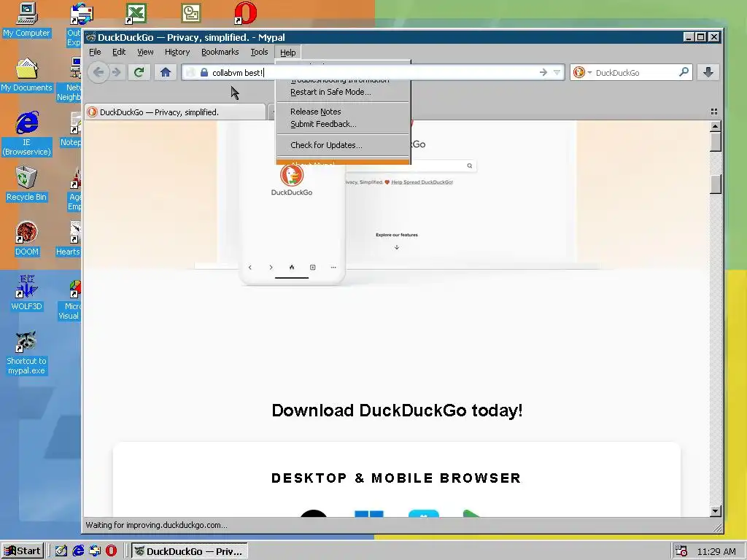Close the open Help menu
The height and width of the screenshot is (560, 747).
point(287,52)
